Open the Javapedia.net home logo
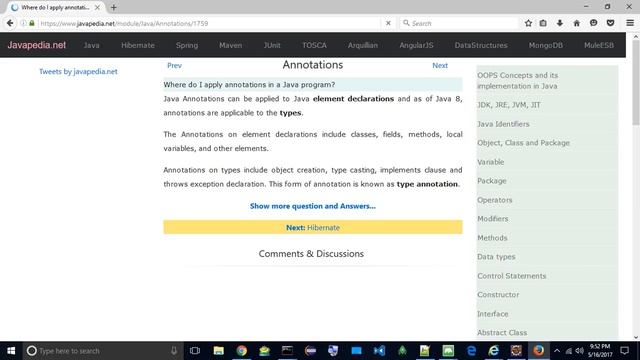Screen dimensions: 640x360 tap(36, 45)
